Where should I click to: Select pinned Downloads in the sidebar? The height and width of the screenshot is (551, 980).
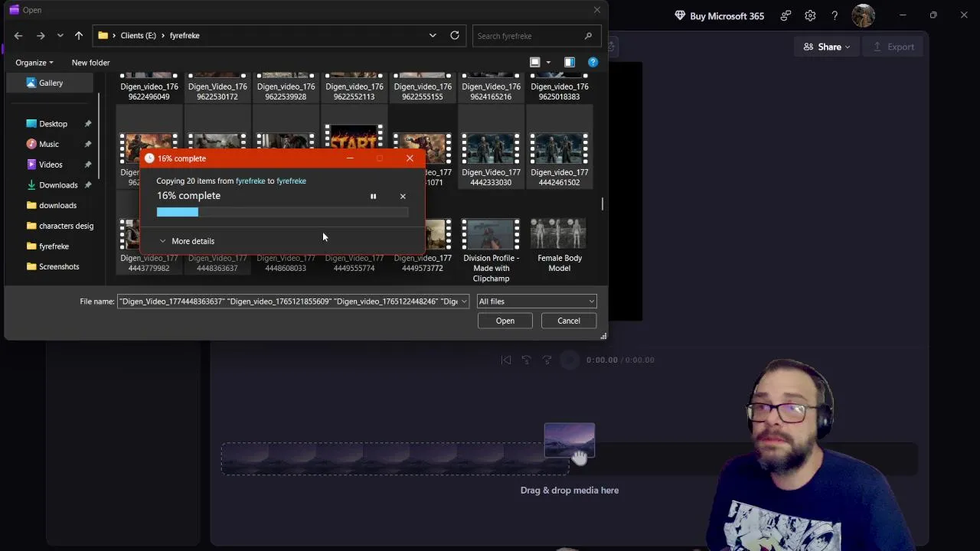click(57, 185)
